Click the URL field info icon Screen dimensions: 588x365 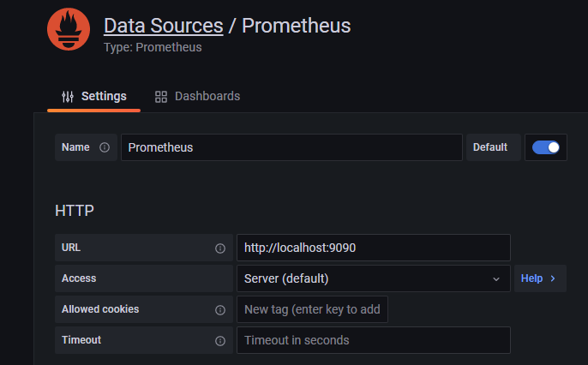pos(220,248)
